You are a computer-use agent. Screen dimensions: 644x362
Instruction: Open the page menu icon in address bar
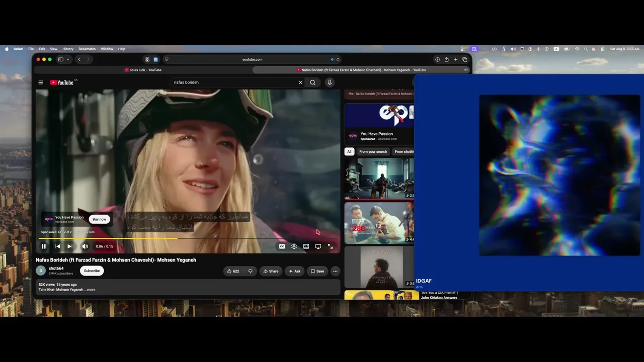[167, 59]
